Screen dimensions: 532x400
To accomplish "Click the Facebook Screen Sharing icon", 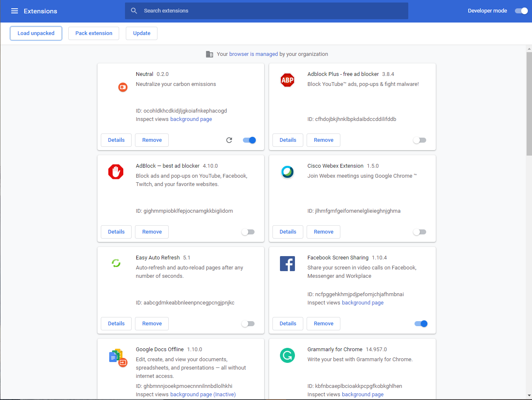I will tap(287, 264).
